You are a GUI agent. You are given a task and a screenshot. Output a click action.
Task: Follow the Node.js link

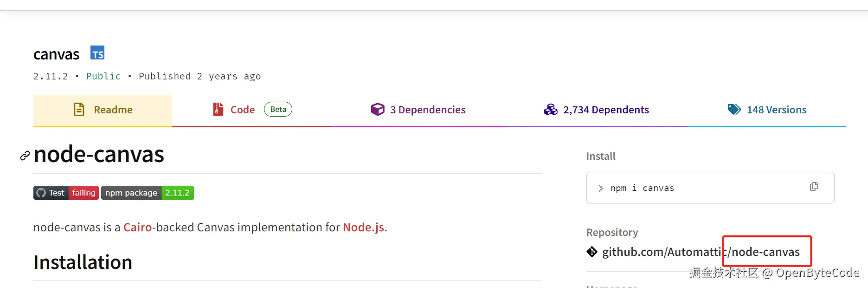pyautogui.click(x=363, y=227)
